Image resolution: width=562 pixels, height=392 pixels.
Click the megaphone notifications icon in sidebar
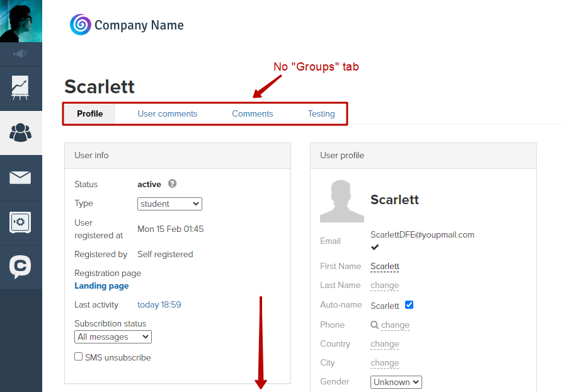[x=20, y=54]
